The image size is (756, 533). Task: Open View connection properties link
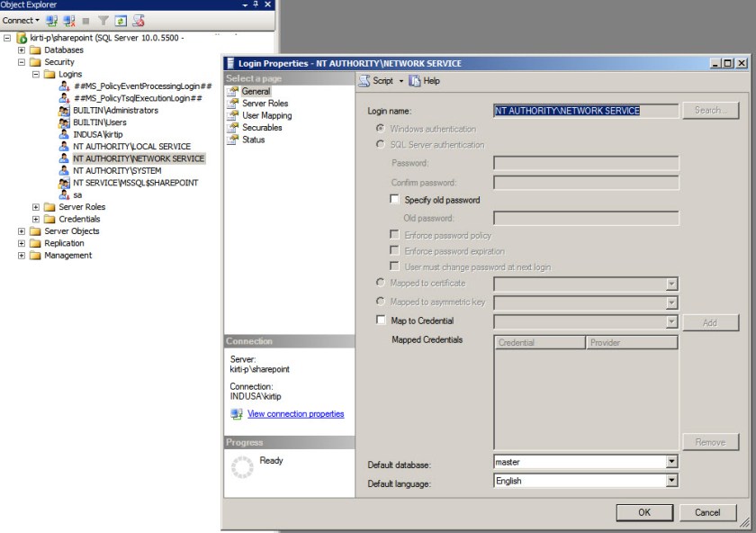[x=295, y=414]
